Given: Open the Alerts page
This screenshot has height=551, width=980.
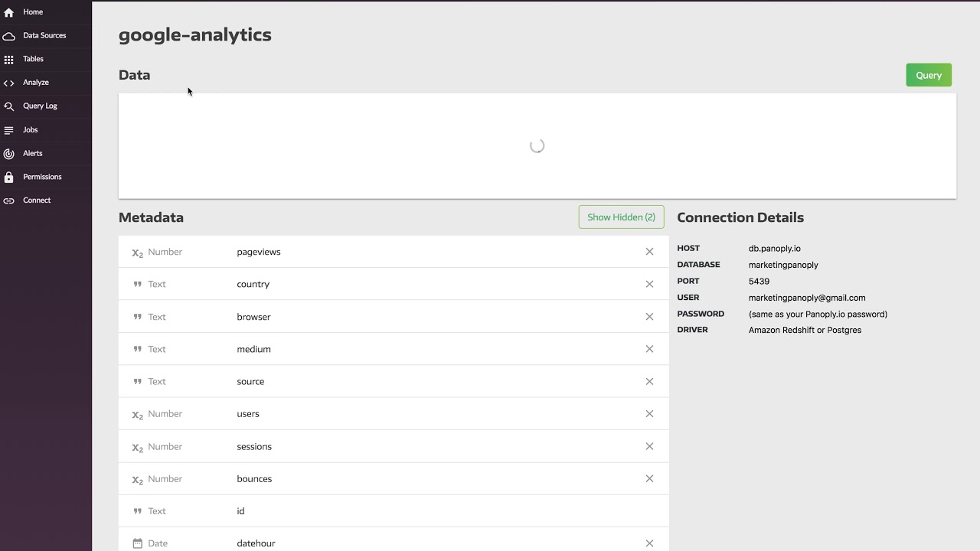Looking at the screenshot, I should [x=33, y=153].
